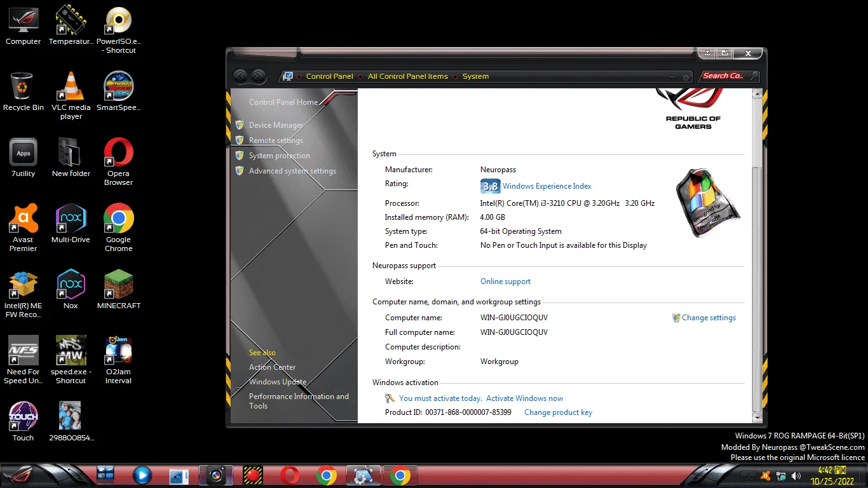Image resolution: width=868 pixels, height=488 pixels.
Task: Click the scrollbar up arrow
Action: point(756,94)
